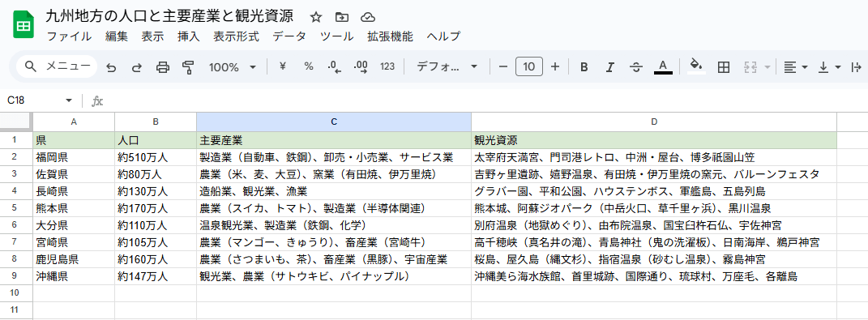Select column B header

pyautogui.click(x=156, y=122)
